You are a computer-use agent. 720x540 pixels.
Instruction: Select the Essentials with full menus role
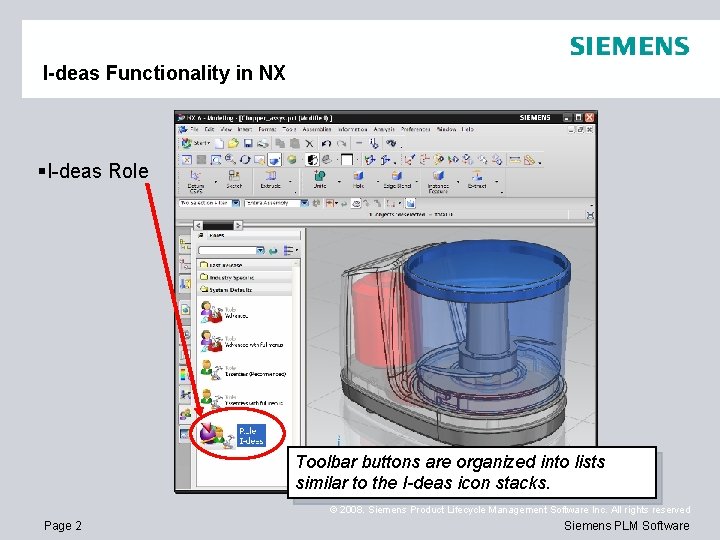(x=242, y=399)
